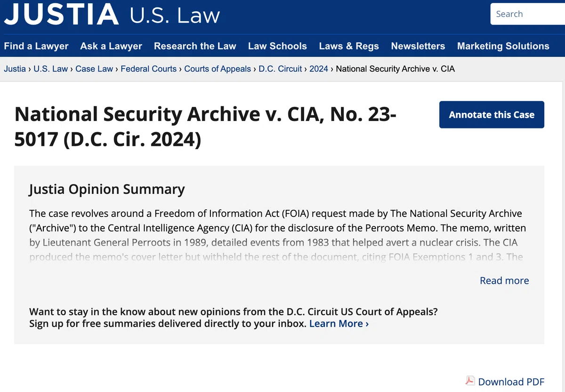
Task: Select Research the Law in navigation
Action: tap(195, 46)
